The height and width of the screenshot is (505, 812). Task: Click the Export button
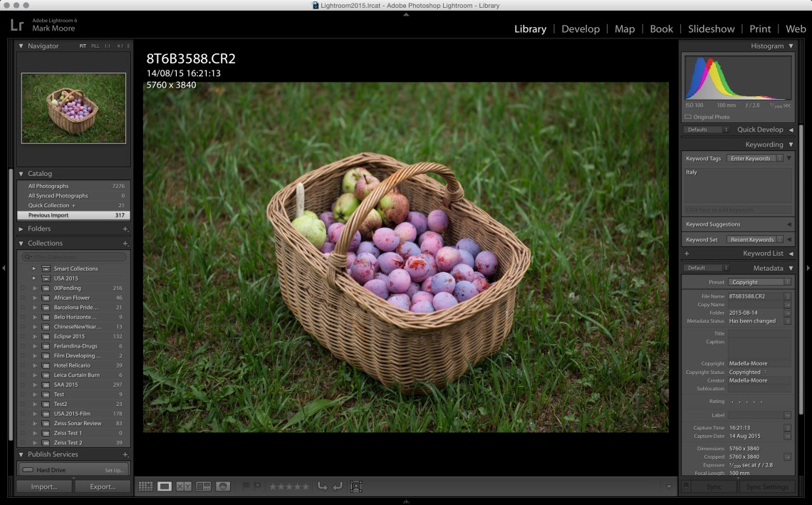pos(103,486)
